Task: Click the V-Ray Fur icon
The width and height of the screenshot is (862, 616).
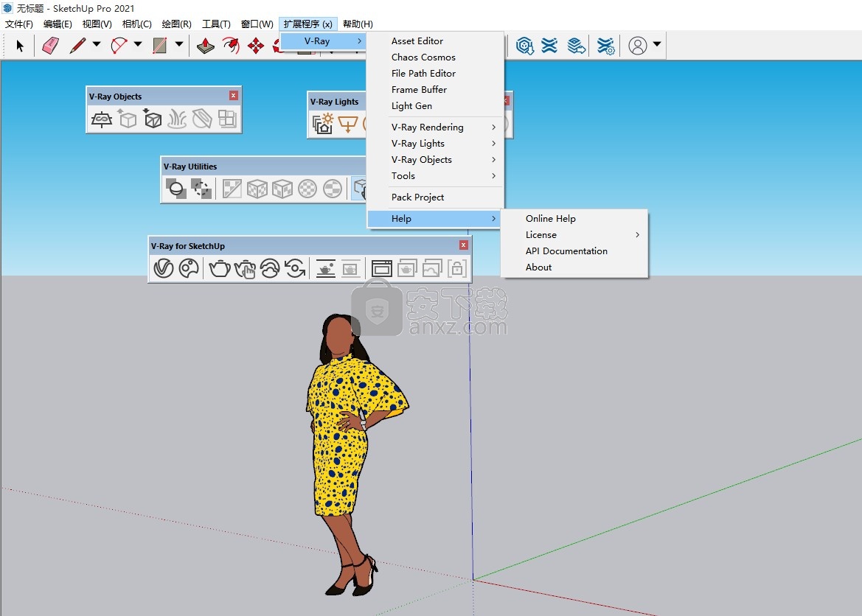Action: pos(177,119)
